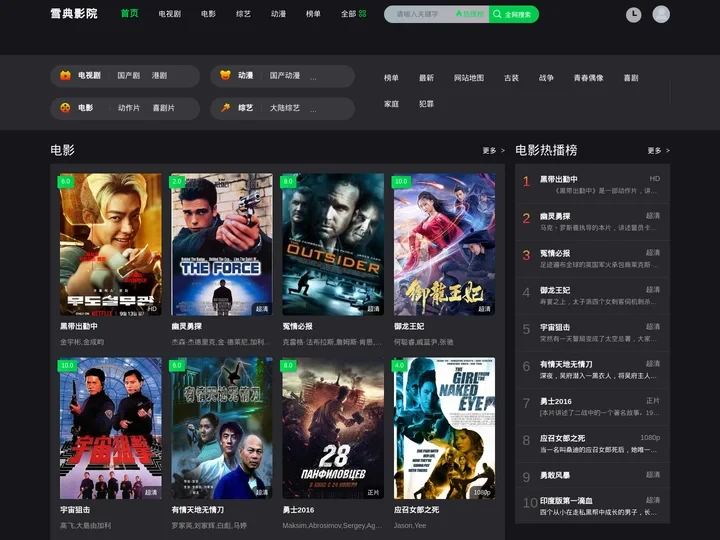The height and width of the screenshot is (540, 720).
Task: Click the 喜剧 tag link
Action: pos(631,78)
